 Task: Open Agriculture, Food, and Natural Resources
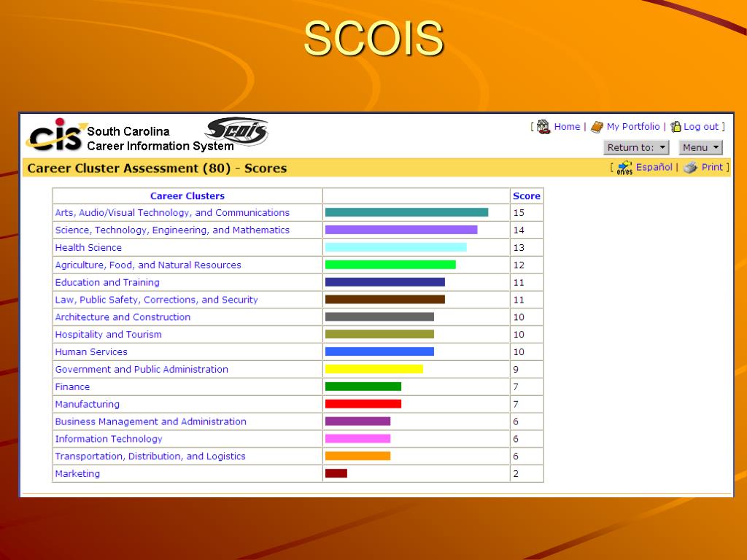tap(147, 265)
